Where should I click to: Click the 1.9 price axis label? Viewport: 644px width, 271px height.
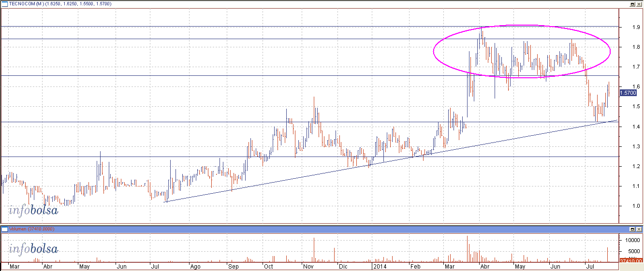(637, 27)
